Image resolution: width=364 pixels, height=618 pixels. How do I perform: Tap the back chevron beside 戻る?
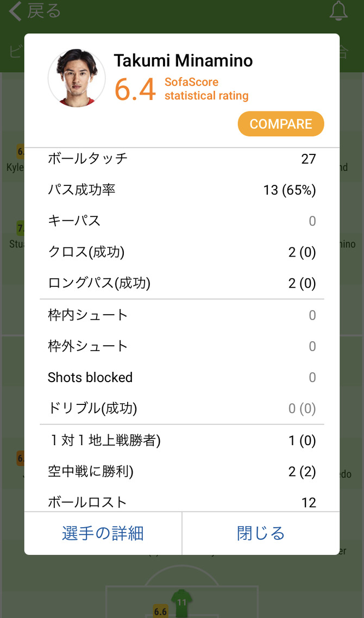coord(15,11)
